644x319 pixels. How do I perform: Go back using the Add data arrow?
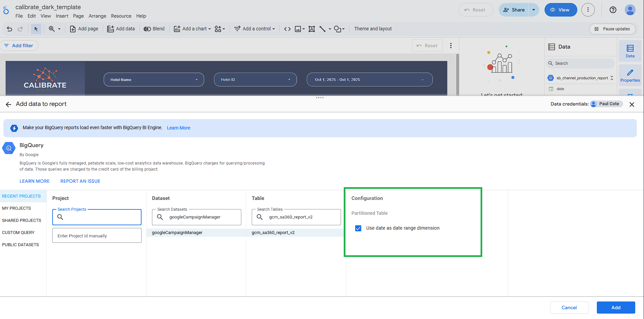(9, 105)
